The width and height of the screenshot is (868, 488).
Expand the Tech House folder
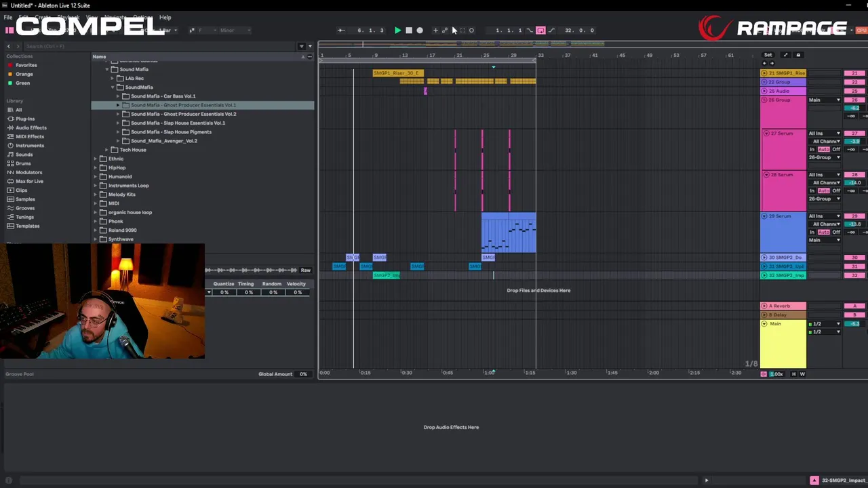[106, 150]
